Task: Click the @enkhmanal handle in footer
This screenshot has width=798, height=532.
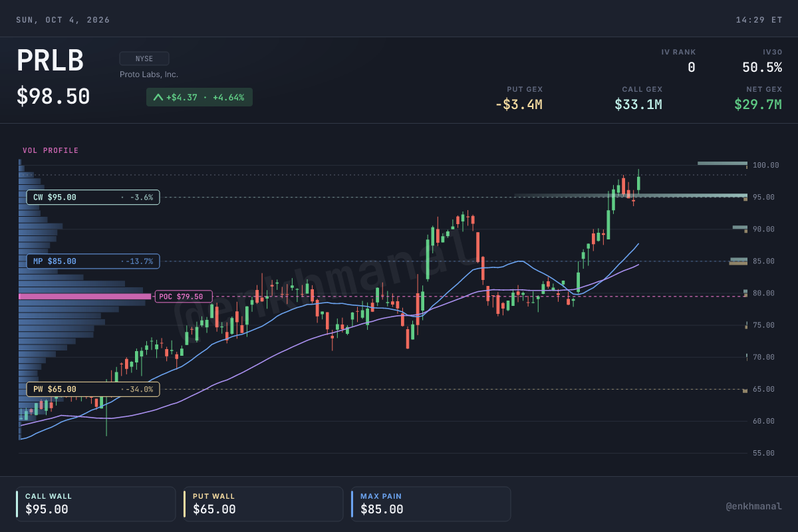Action: click(x=754, y=507)
